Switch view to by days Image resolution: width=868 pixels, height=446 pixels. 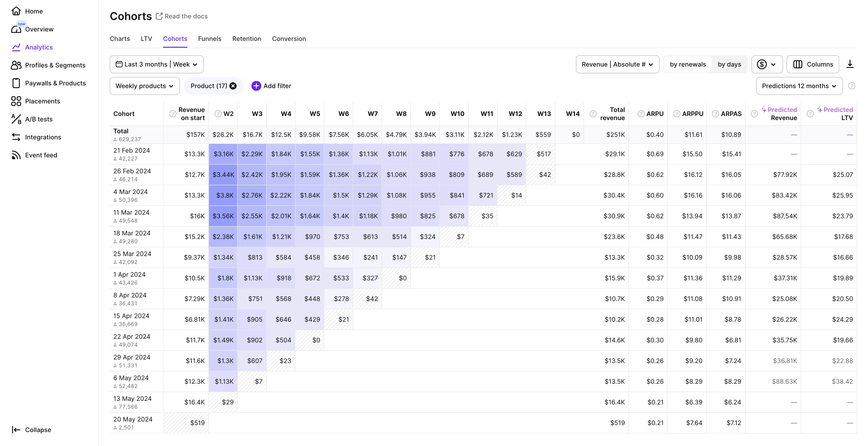coord(729,64)
